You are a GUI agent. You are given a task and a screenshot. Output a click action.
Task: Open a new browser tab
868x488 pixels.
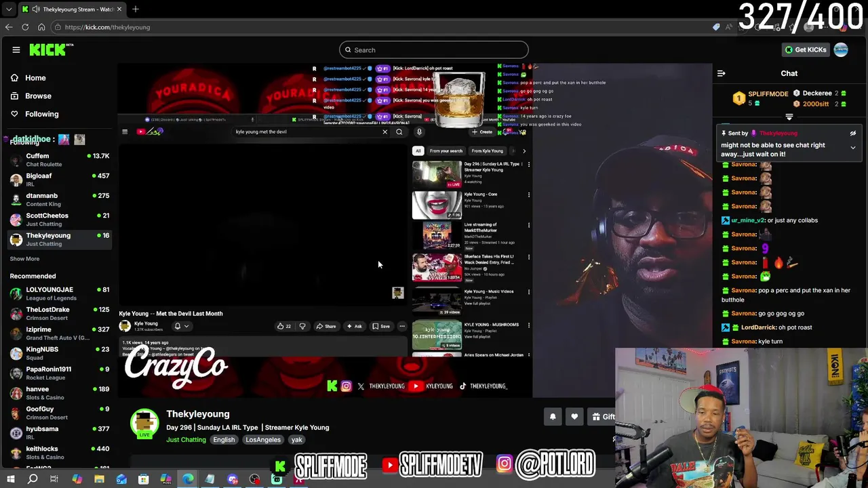(x=136, y=9)
